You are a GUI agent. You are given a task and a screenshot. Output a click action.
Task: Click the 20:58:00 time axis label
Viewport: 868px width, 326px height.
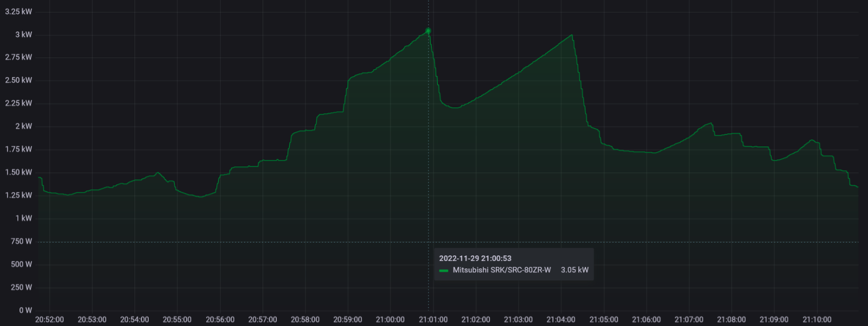tap(305, 319)
